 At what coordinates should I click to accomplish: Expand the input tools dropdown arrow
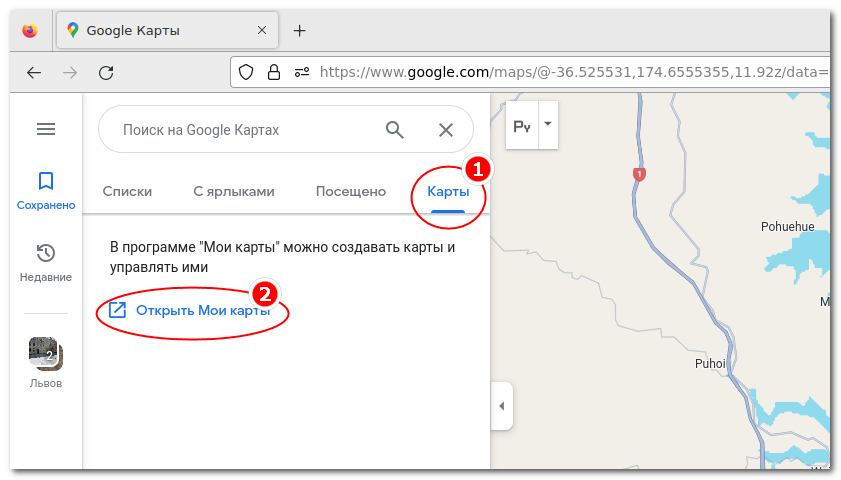(548, 124)
